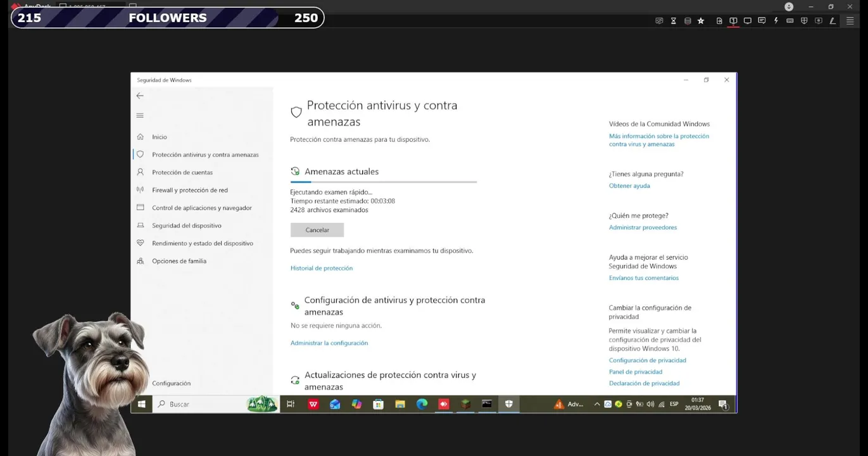The image size is (868, 456).
Task: Open Inicio in the sidebar
Action: [x=160, y=137]
